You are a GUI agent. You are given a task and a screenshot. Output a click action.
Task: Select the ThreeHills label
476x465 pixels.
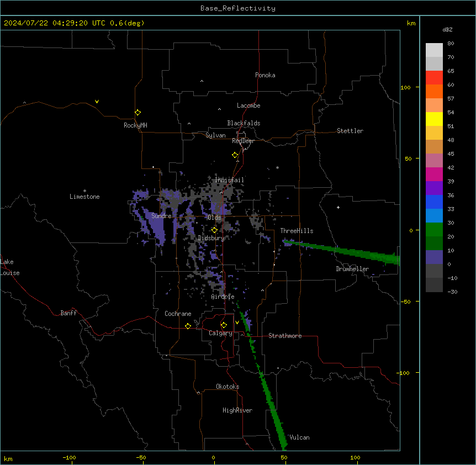click(297, 231)
